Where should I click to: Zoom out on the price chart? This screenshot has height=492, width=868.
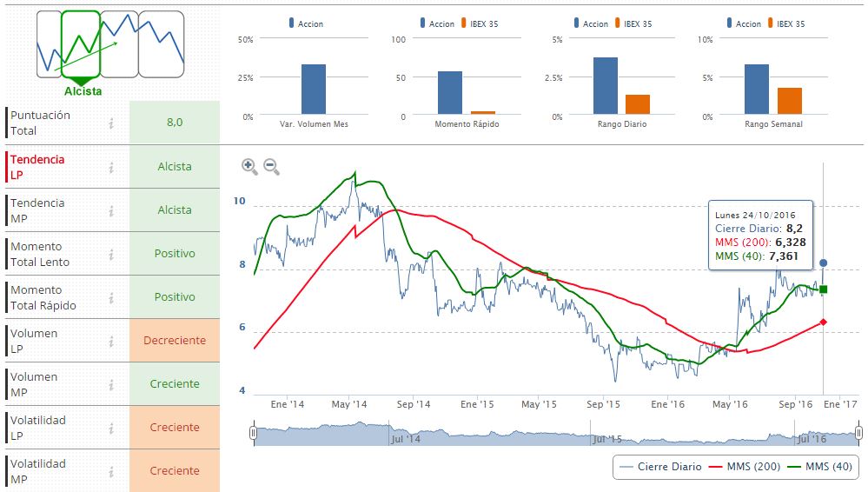click(x=270, y=166)
